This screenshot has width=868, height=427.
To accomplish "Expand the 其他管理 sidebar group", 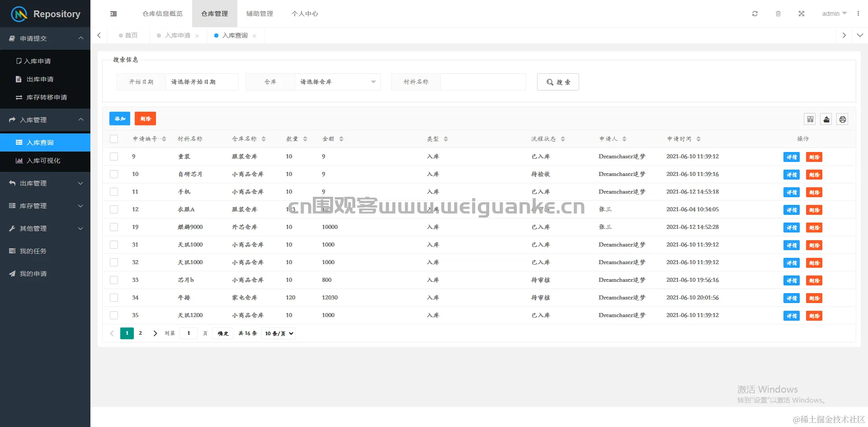I will pos(45,228).
